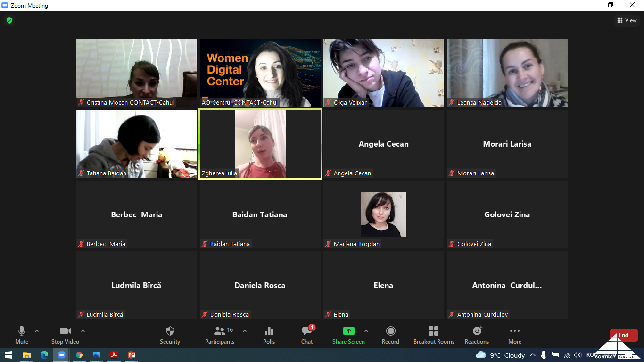Screen dimensions: 644x362
Task: Expand the Share Screen options arrow
Action: click(x=366, y=331)
